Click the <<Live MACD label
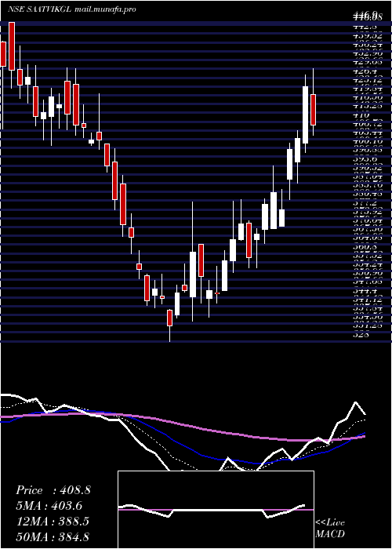Image resolution: width=392 pixels, height=549 pixels. pyautogui.click(x=330, y=529)
